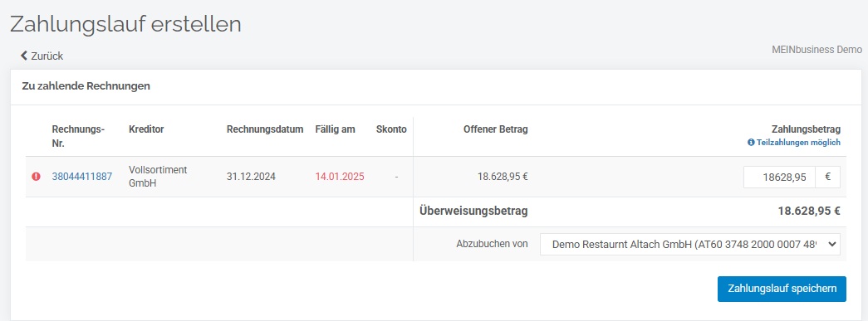Image resolution: width=868 pixels, height=321 pixels.
Task: Click the Kreditor column header
Action: click(146, 129)
